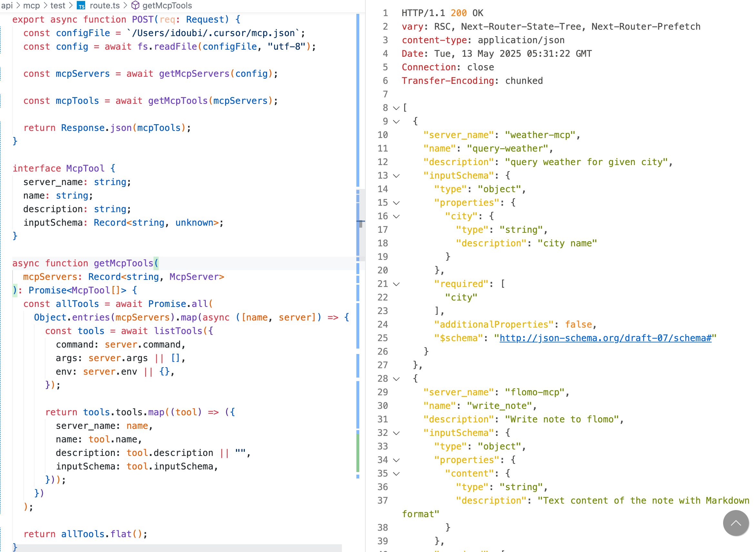Select the api breadcrumb segment
Image resolution: width=756 pixels, height=552 pixels.
7,5
